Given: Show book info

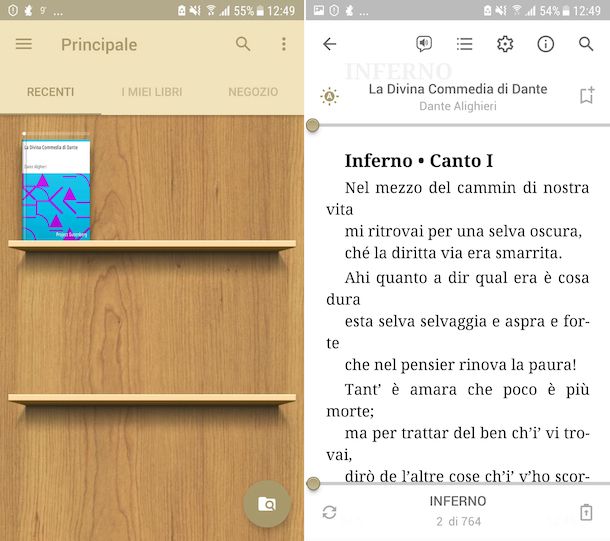Looking at the screenshot, I should (545, 44).
